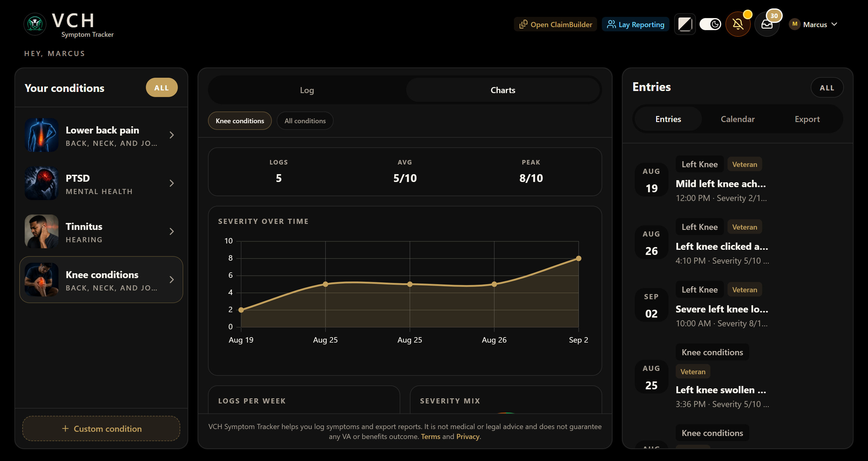The width and height of the screenshot is (868, 461).
Task: Click the Aug 19 data point on chart
Action: 241,310
